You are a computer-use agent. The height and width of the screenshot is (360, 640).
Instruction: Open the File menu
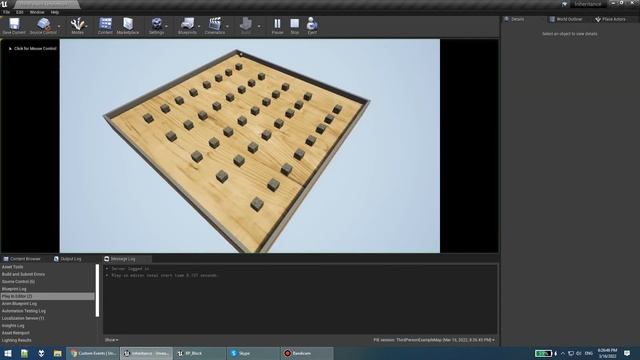pos(7,12)
